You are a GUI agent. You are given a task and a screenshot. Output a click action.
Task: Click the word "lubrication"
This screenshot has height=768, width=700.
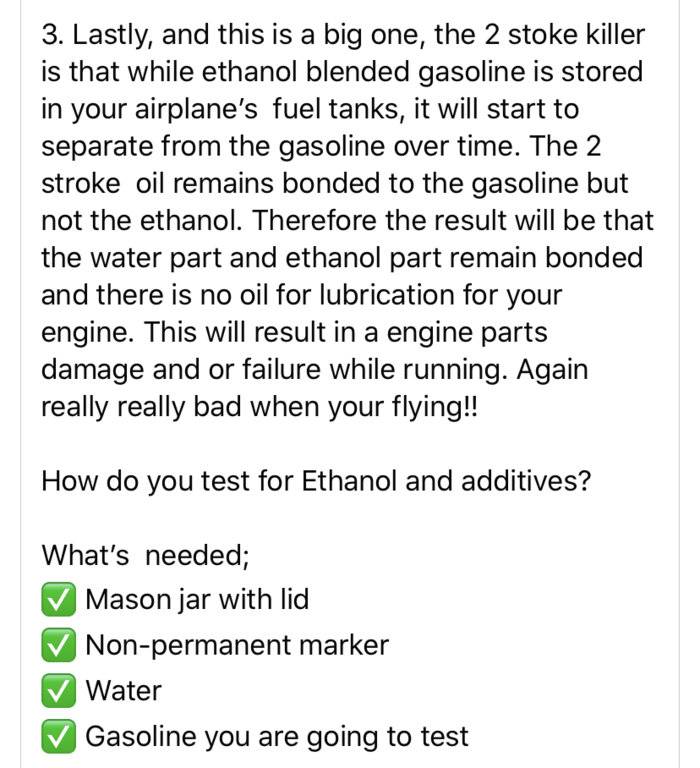(380, 295)
